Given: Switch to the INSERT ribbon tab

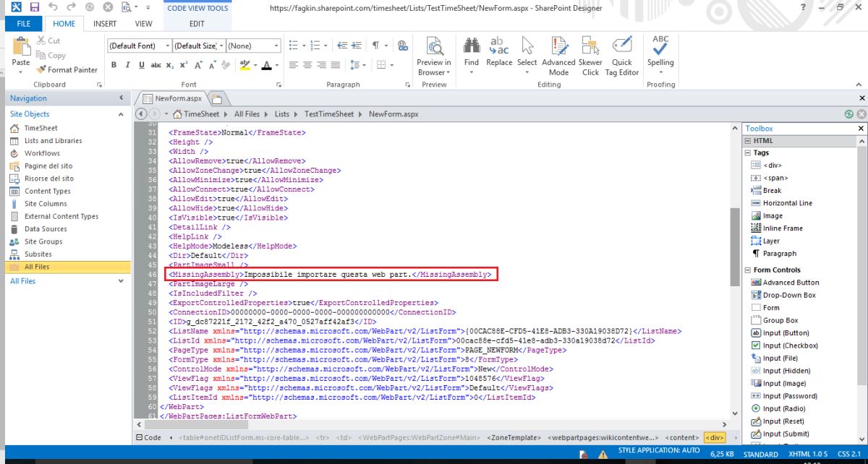Looking at the screenshot, I should click(105, 24).
